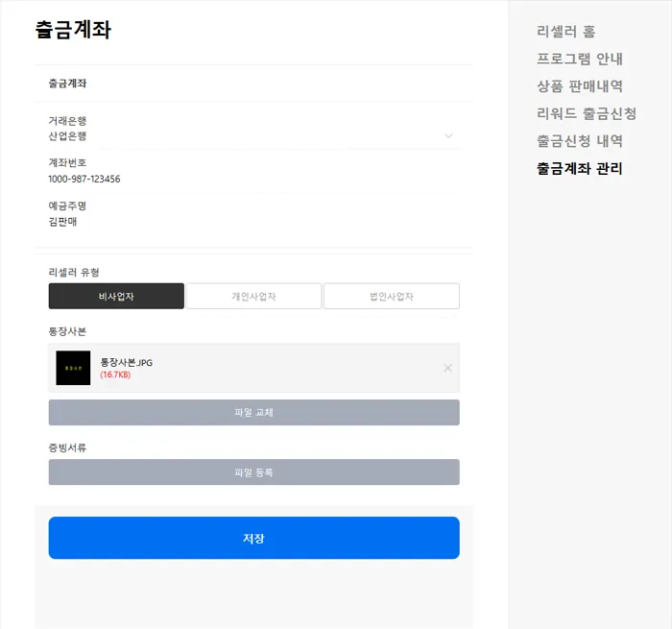Screen dimensions: 672x629
Task: Click the 파일 등록 button for 증빙서류
Action: pyautogui.click(x=254, y=472)
